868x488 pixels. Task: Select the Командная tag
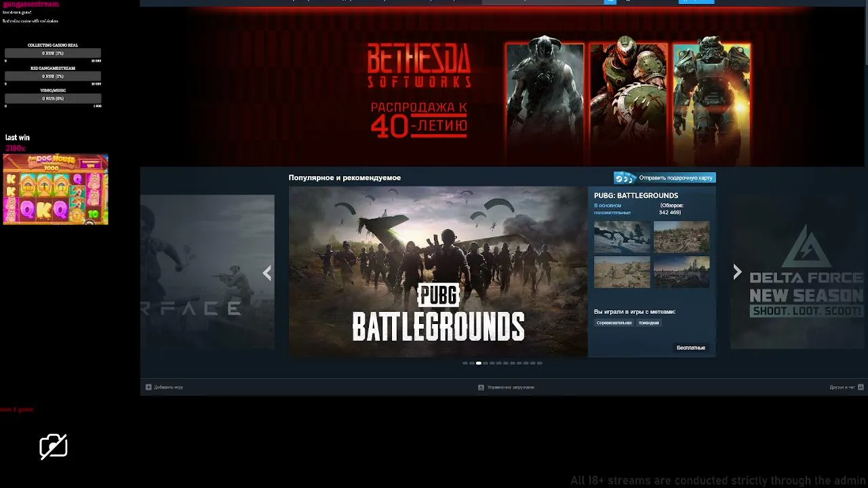tap(649, 323)
